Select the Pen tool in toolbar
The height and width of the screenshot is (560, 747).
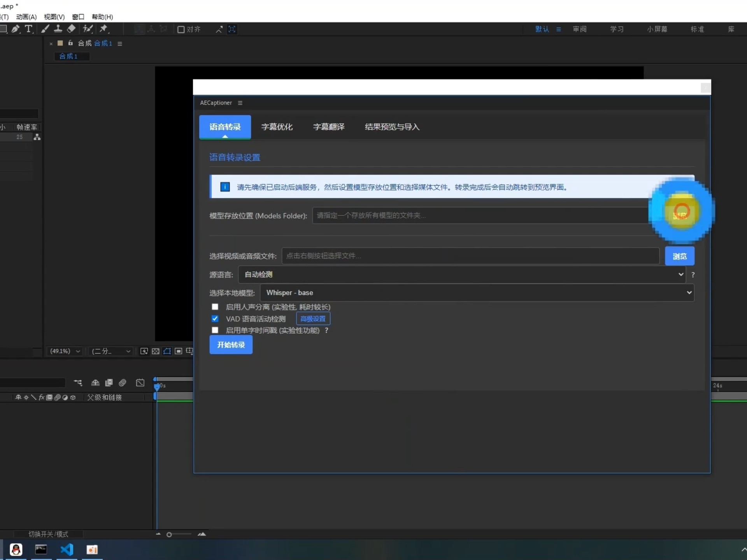click(x=16, y=29)
